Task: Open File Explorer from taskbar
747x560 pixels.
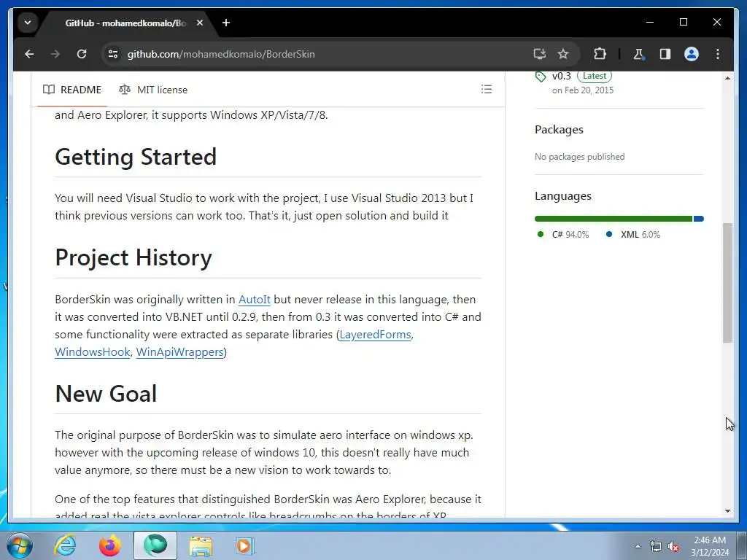Action: click(x=201, y=545)
